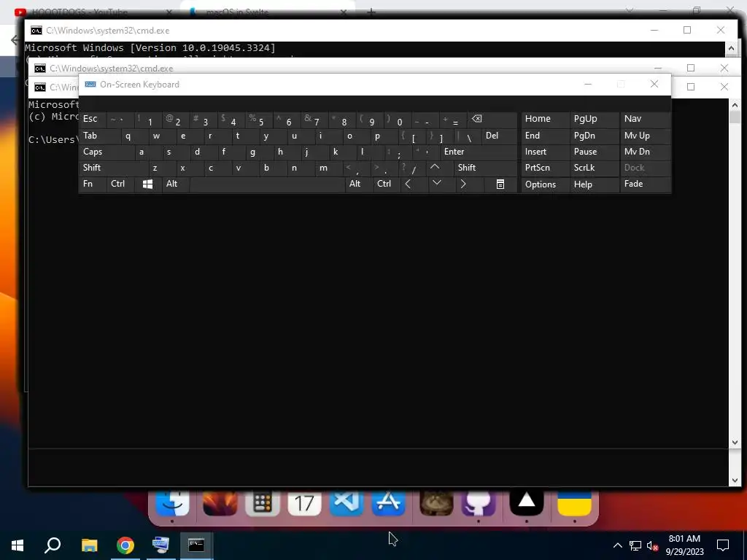Click the Mv Up key

coord(645,136)
